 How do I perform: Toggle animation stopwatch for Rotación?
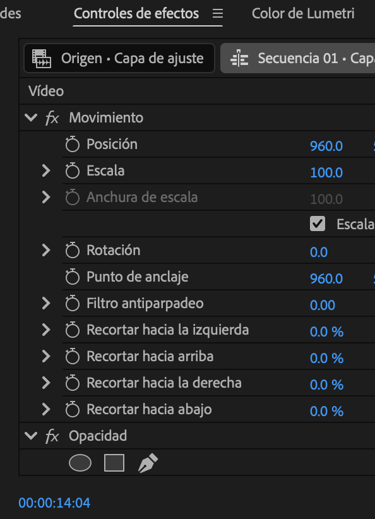click(72, 250)
